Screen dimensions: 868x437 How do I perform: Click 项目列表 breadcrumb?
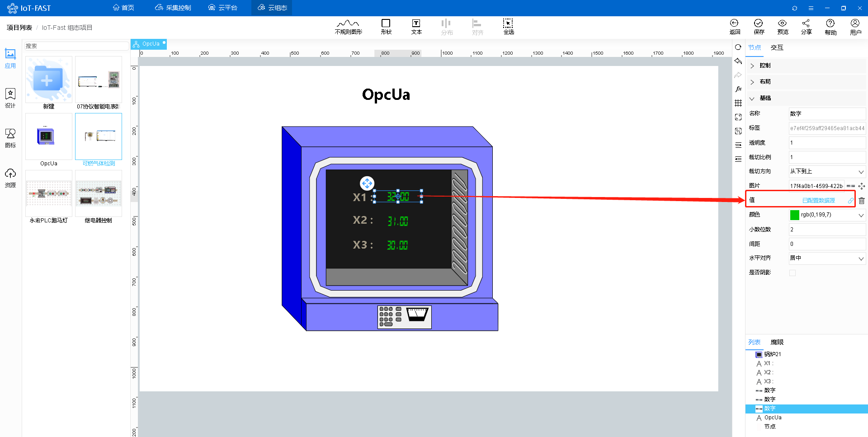pos(19,28)
